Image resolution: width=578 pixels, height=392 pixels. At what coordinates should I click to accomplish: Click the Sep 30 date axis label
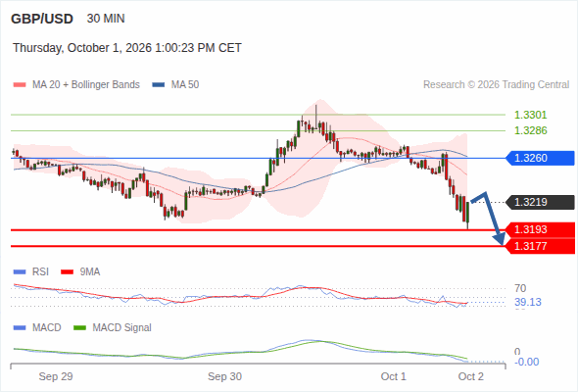click(225, 376)
